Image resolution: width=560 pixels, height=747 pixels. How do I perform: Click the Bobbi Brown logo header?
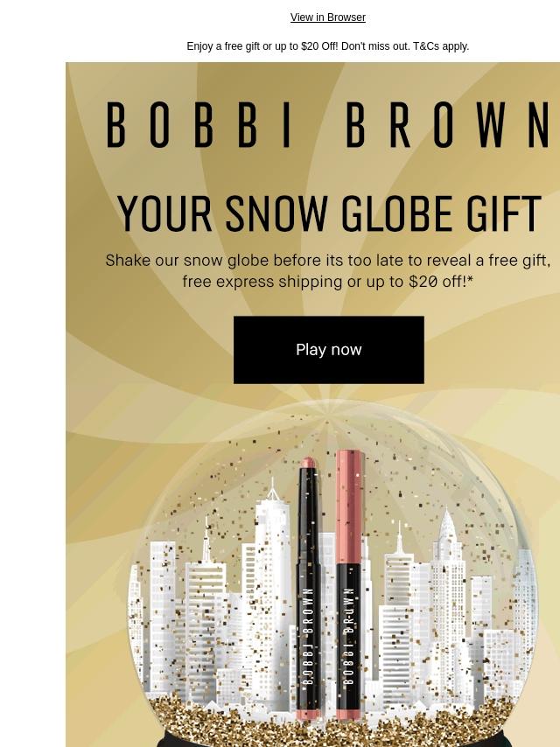click(328, 125)
